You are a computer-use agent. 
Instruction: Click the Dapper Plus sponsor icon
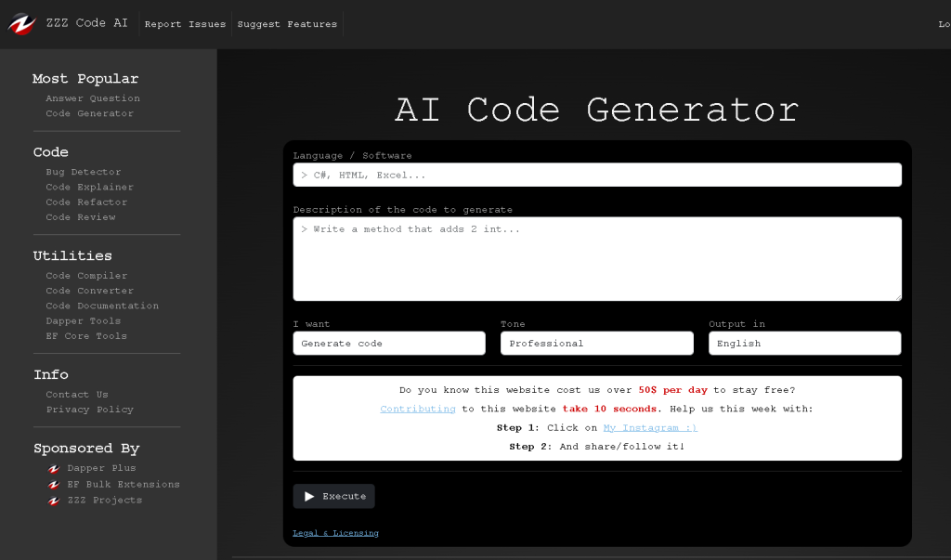click(x=53, y=468)
